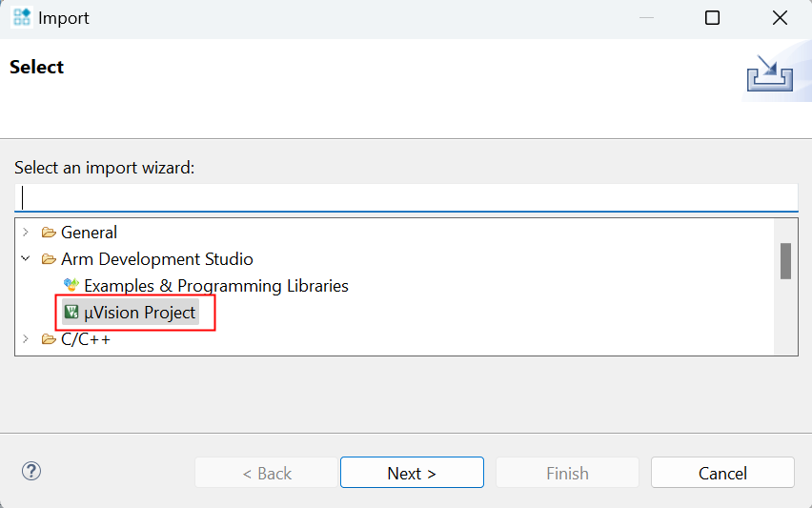Select µVision Project wizard entry
The width and height of the screenshot is (812, 508).
coord(139,313)
